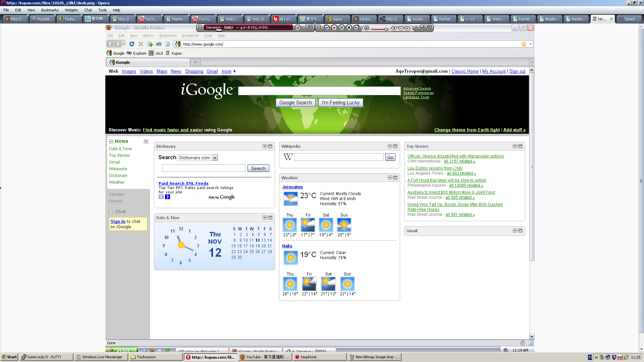Image resolution: width=644 pixels, height=362 pixels.
Task: Click next ad arrow in Dictionary gadget
Action: [x=168, y=197]
